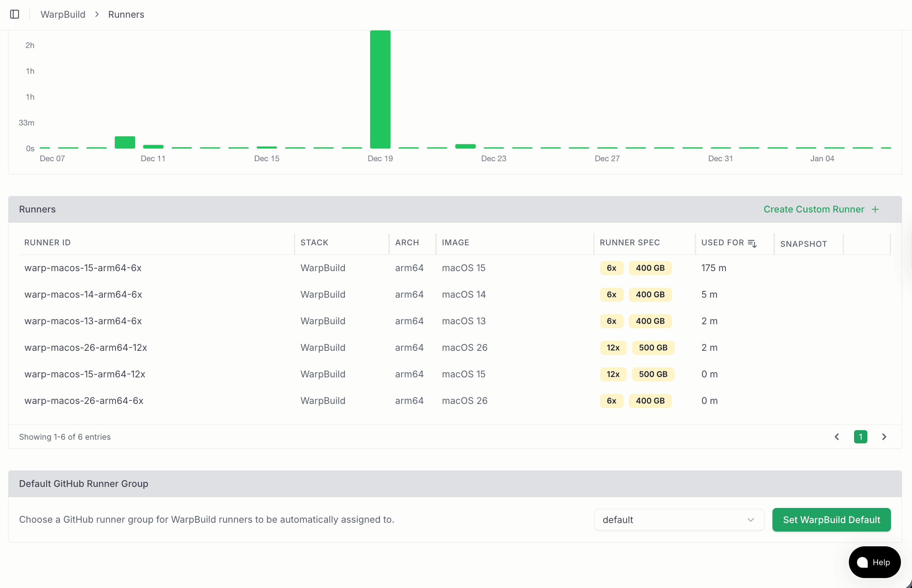Toggle the sidebar panel icon
Image resolution: width=912 pixels, height=588 pixels.
click(15, 14)
